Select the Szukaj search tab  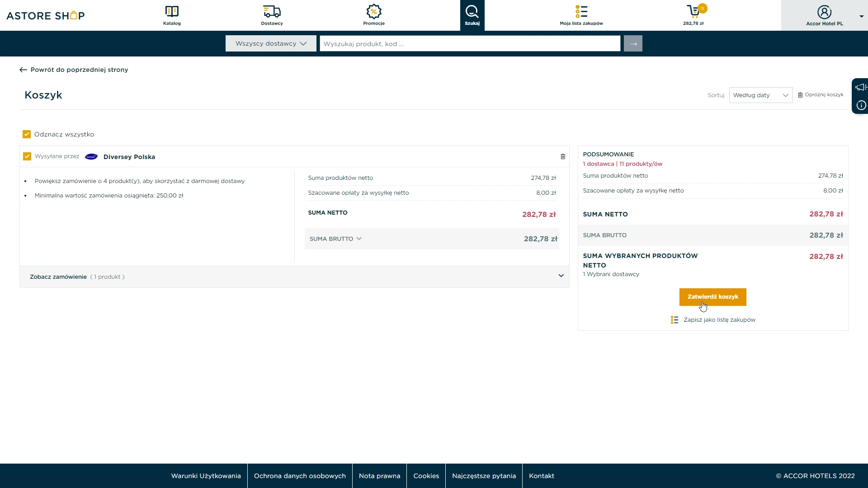tap(472, 15)
